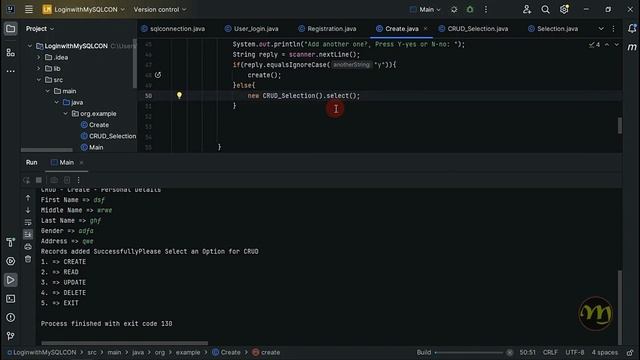Toggle soft-wrap in console

pyautogui.click(x=28, y=222)
